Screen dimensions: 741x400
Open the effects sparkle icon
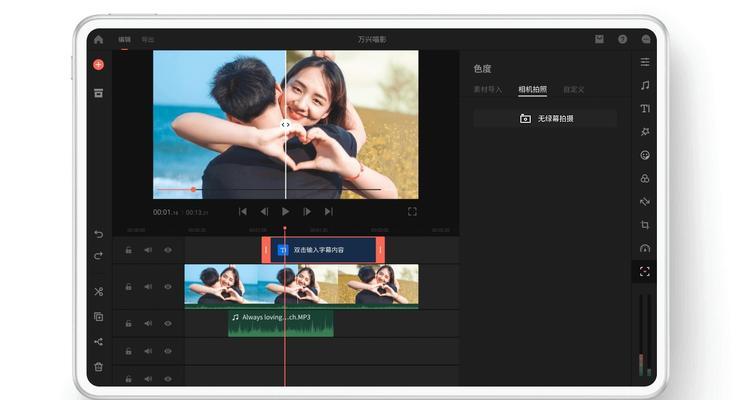click(x=645, y=132)
